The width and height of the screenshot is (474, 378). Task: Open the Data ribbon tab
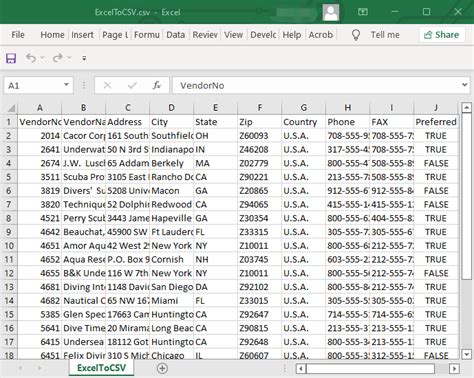tap(176, 35)
